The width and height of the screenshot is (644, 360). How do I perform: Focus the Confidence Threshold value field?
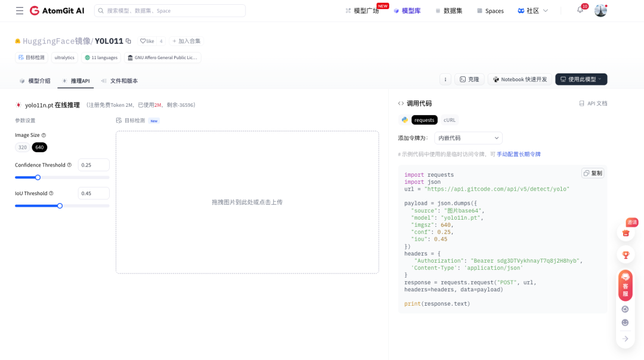tap(94, 165)
